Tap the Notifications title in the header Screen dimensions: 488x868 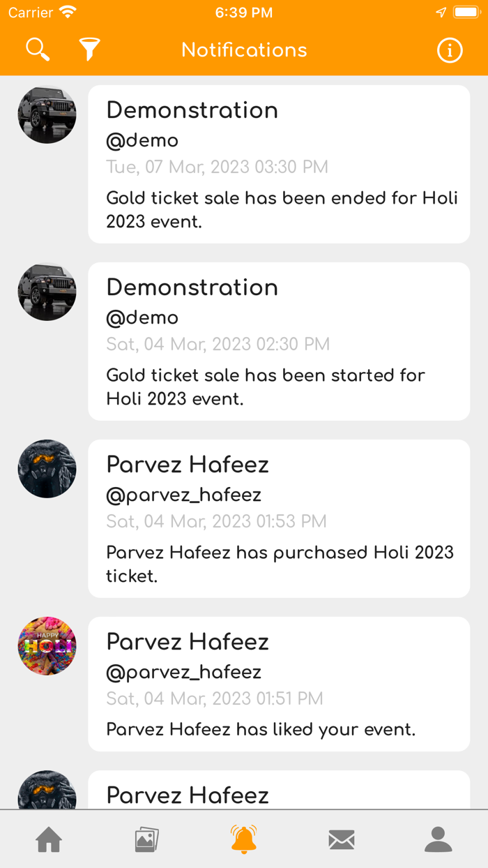243,50
